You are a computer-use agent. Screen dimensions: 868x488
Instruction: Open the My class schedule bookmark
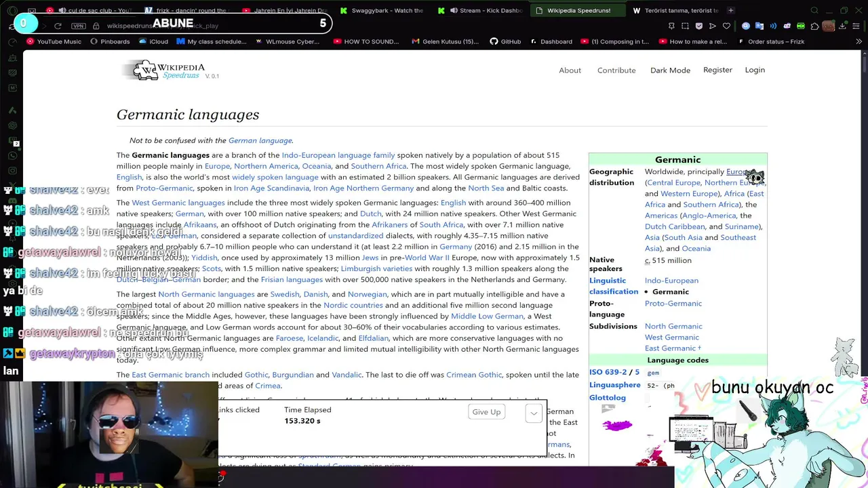211,41
